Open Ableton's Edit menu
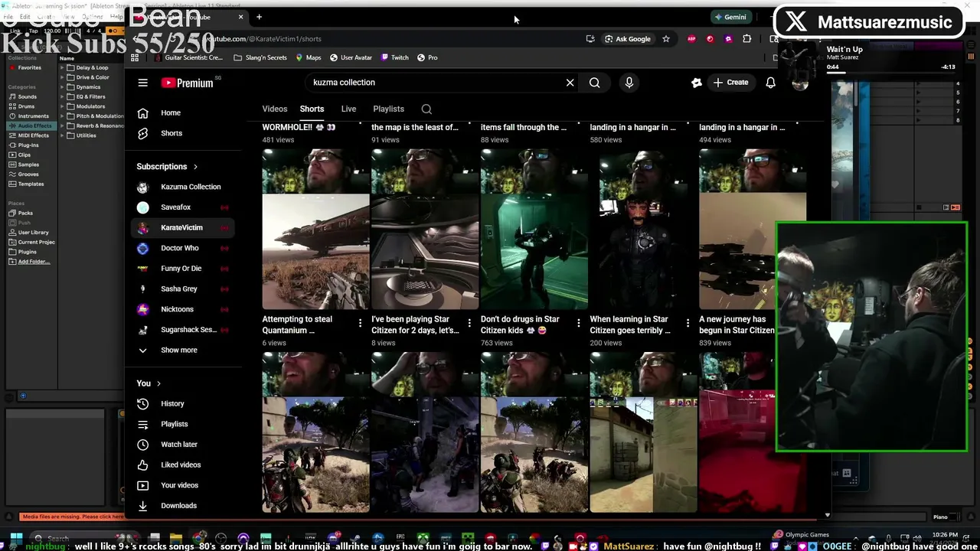Screen dimensions: 980x551 tap(25, 17)
